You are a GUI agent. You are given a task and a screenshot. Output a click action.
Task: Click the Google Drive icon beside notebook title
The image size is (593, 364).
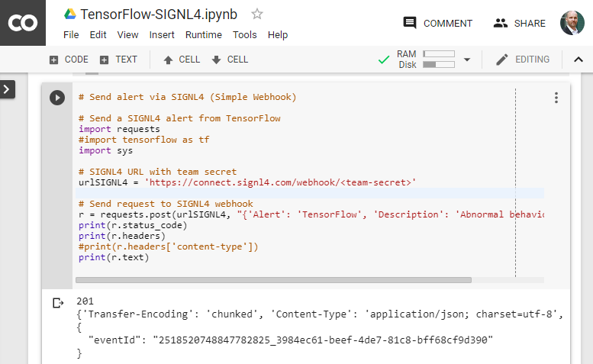70,14
